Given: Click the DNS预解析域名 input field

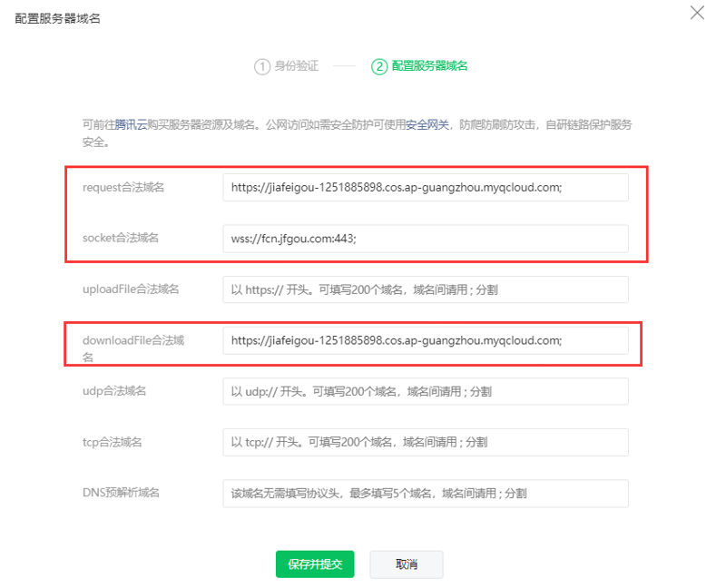Looking at the screenshot, I should (426, 493).
